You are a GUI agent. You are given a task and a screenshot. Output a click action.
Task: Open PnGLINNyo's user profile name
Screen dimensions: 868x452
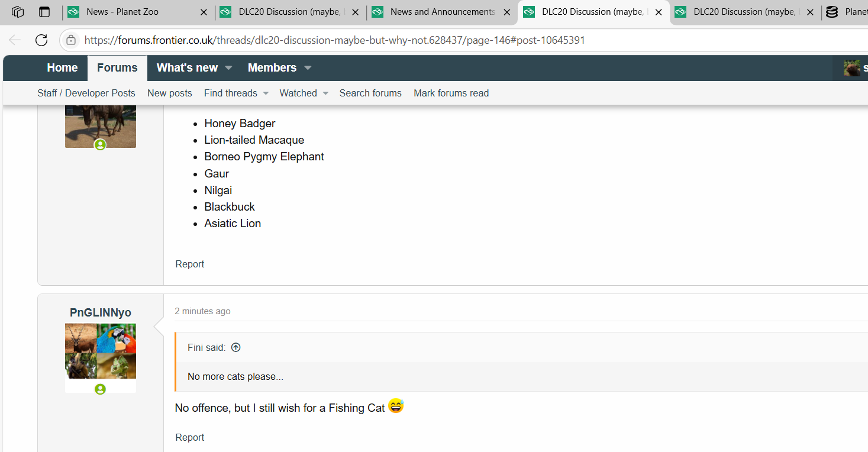coord(101,312)
